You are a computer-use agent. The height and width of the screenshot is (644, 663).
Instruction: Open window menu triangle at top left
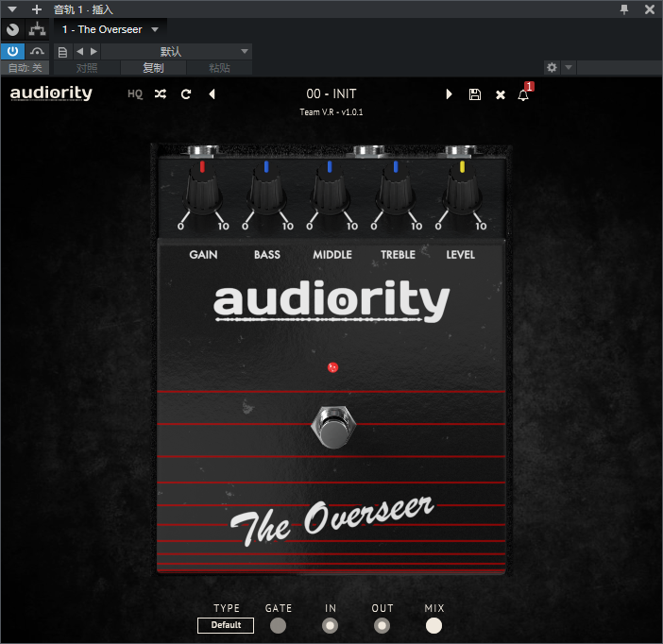(12, 9)
